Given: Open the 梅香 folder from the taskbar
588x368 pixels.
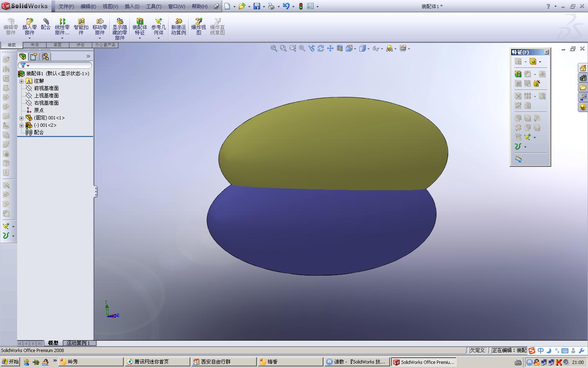Looking at the screenshot, I should click(290, 362).
